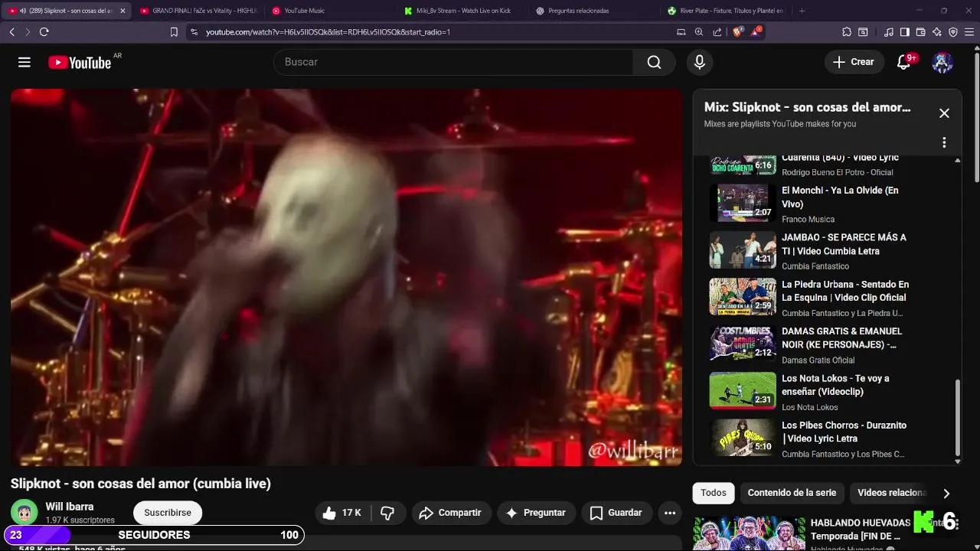Switch to YouTube Music tab
Image resolution: width=980 pixels, height=551 pixels.
point(331,11)
